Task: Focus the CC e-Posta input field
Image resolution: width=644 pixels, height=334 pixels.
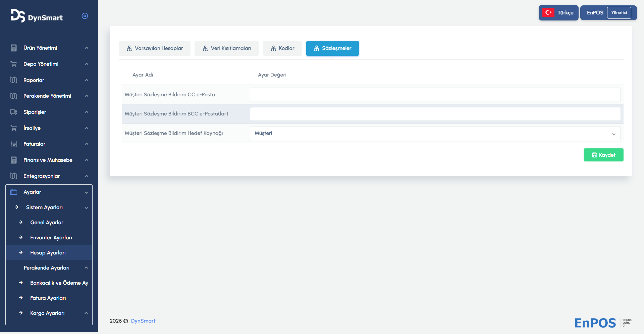Action: (x=435, y=95)
